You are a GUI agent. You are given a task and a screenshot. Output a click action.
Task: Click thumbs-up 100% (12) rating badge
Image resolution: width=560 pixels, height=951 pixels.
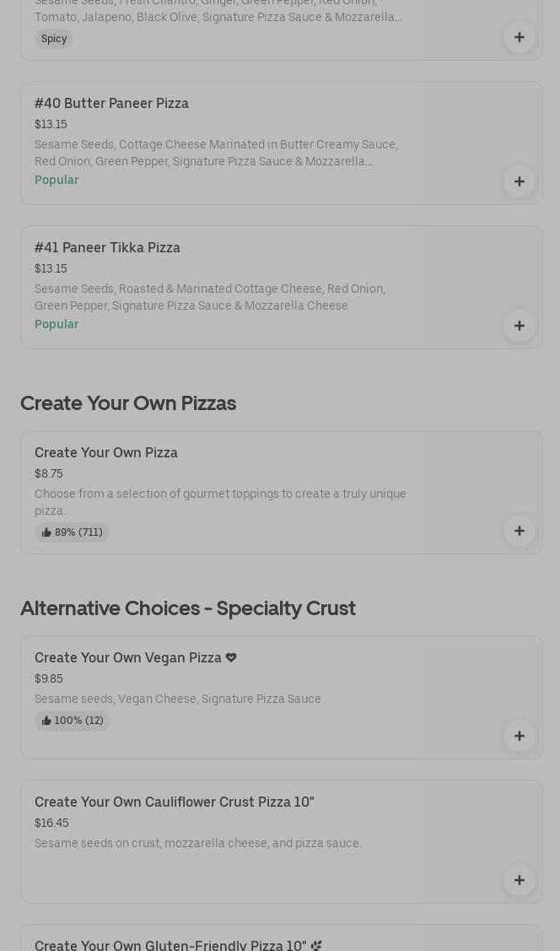pos(73,721)
